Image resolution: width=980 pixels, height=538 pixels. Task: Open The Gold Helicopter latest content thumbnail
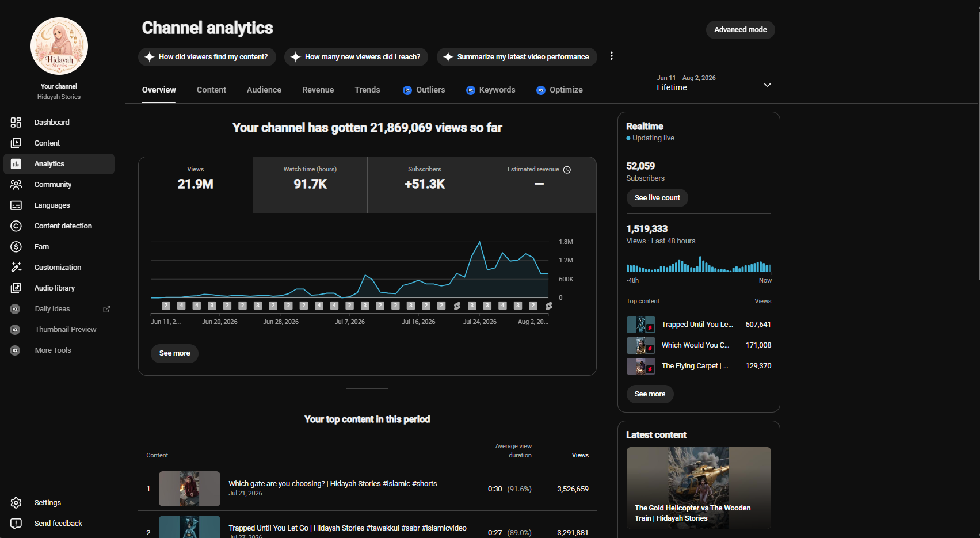(699, 488)
